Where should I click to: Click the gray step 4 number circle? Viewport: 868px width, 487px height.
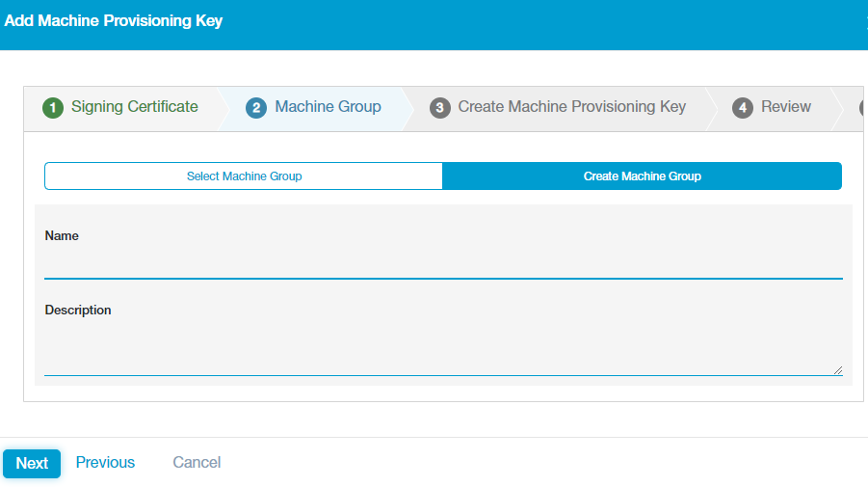pos(743,107)
